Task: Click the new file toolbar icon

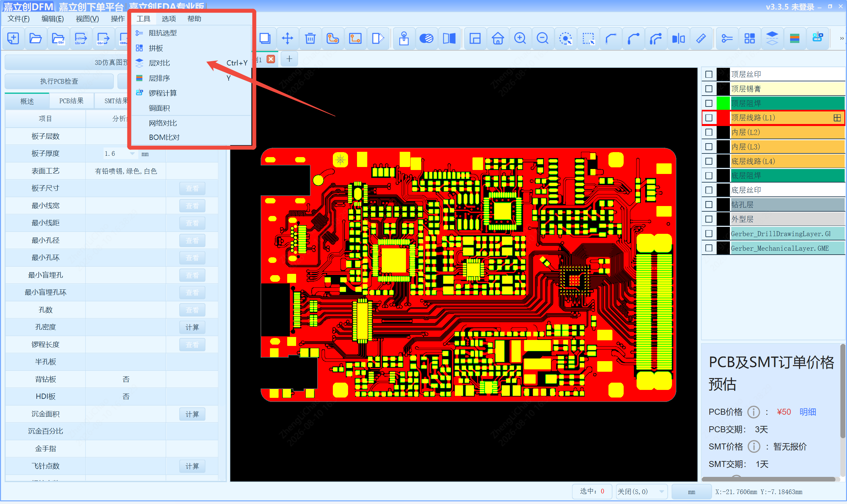Action: tap(13, 38)
